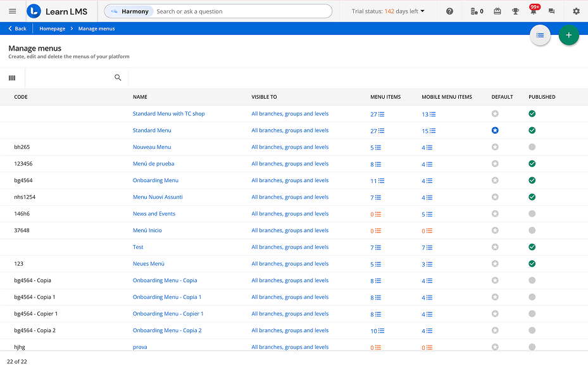
Task: Expand the Trial status dropdown
Action: click(388, 11)
